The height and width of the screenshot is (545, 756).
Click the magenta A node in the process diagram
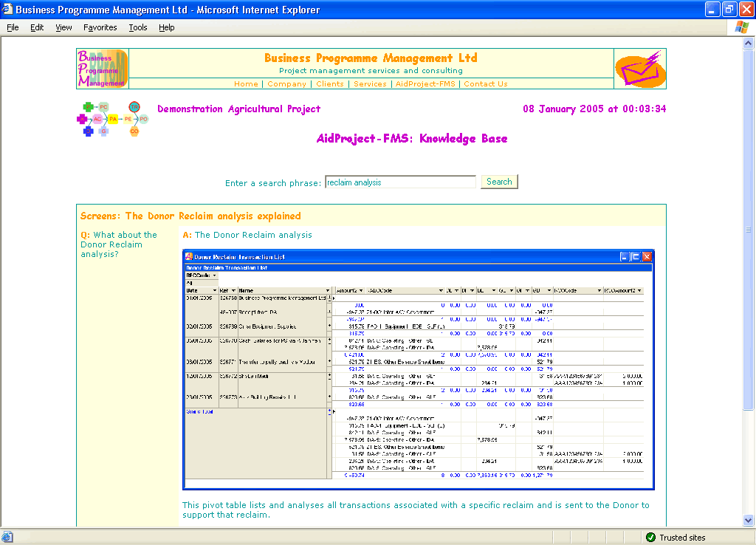point(82,119)
